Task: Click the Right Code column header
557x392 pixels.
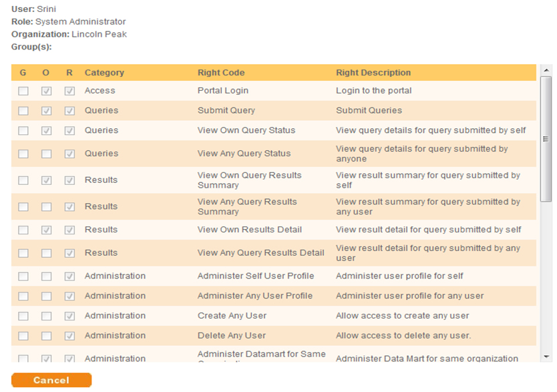Action: pyautogui.click(x=221, y=73)
